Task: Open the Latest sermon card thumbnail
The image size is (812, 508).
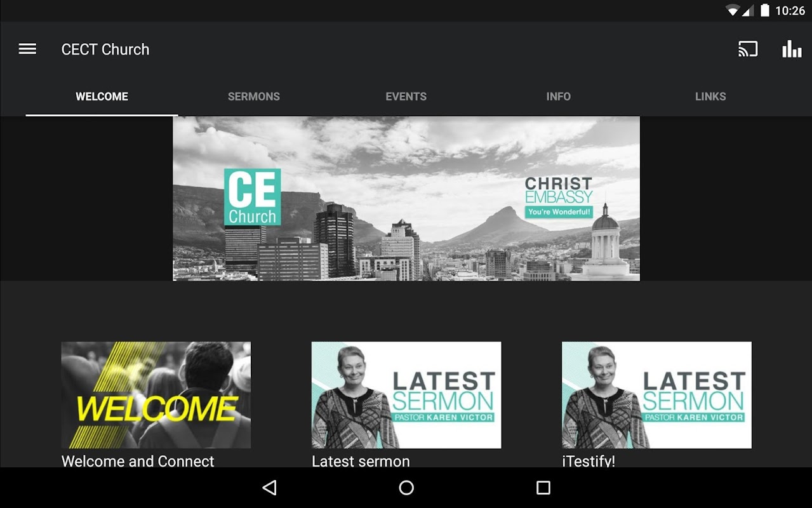Action: tap(406, 395)
